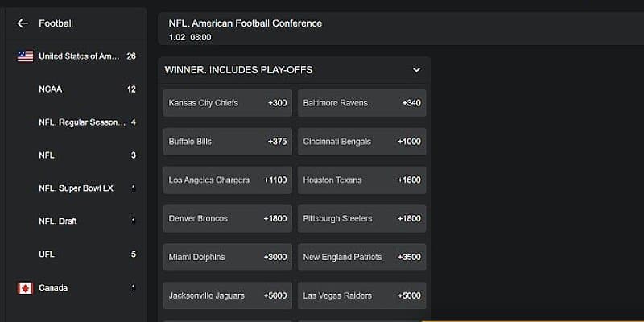
Task: Choose Cincinnati Bengals +1000 selection
Action: pos(361,142)
